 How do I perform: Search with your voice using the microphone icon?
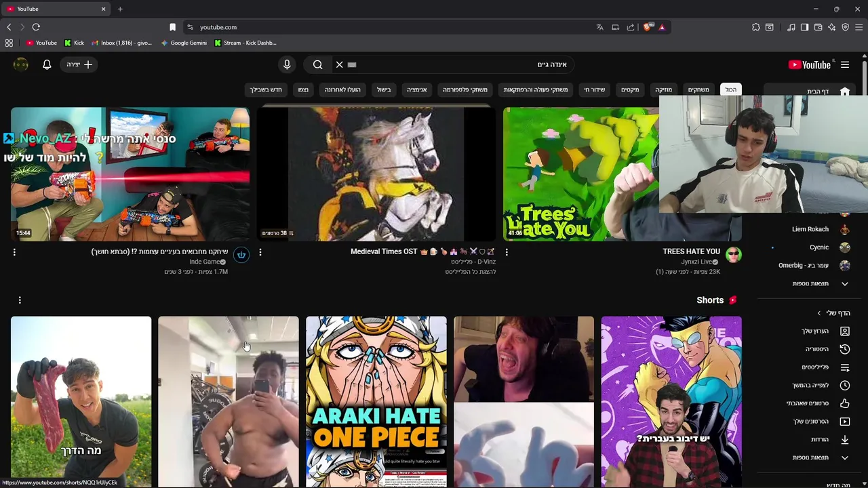click(287, 64)
